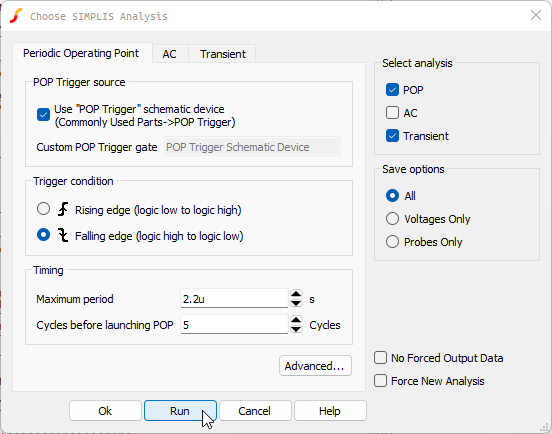
Task: Run the simulation with Run button
Action: 180,411
